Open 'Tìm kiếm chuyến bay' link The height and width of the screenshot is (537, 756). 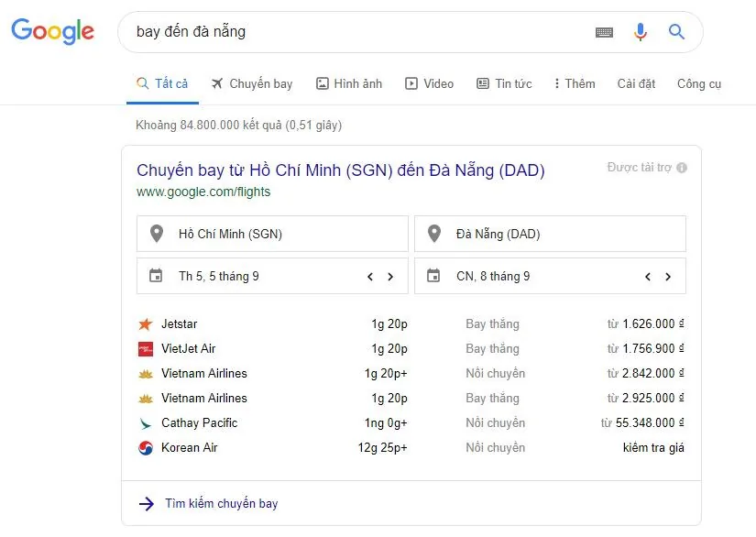(222, 504)
